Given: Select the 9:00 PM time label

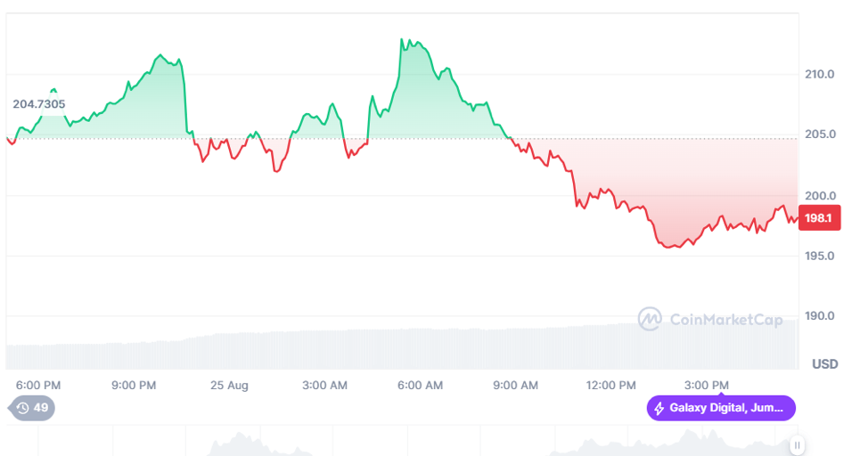Looking at the screenshot, I should 134,386.
